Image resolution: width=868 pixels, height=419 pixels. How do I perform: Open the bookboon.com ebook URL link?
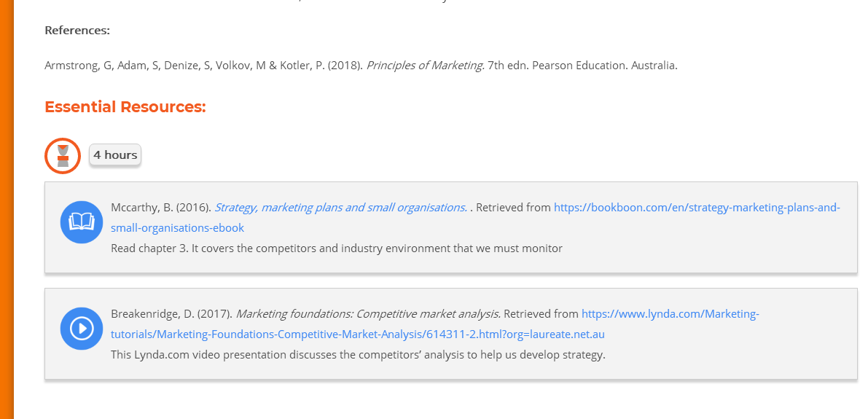pos(696,208)
